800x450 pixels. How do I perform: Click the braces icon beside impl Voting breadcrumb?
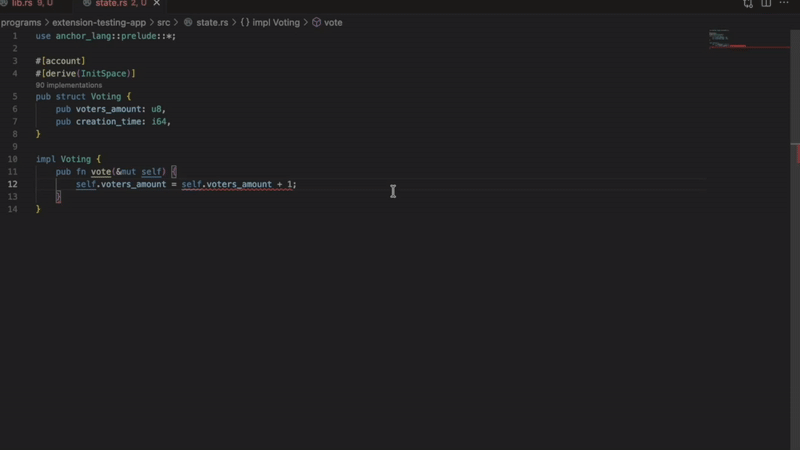(x=245, y=22)
